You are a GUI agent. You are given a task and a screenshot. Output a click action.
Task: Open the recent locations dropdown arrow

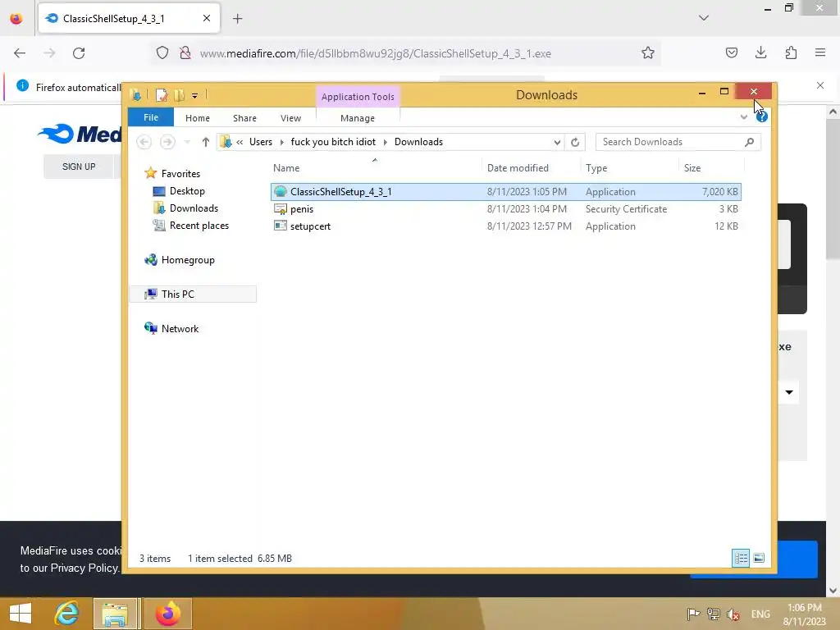coord(187,142)
